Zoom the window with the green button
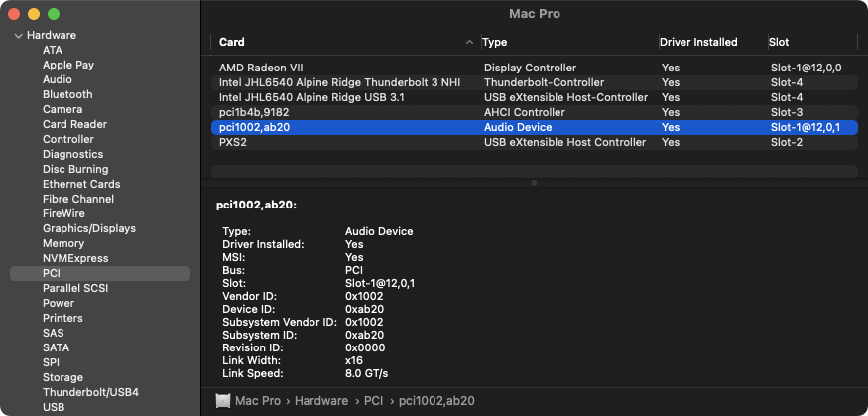The image size is (868, 416). (54, 14)
